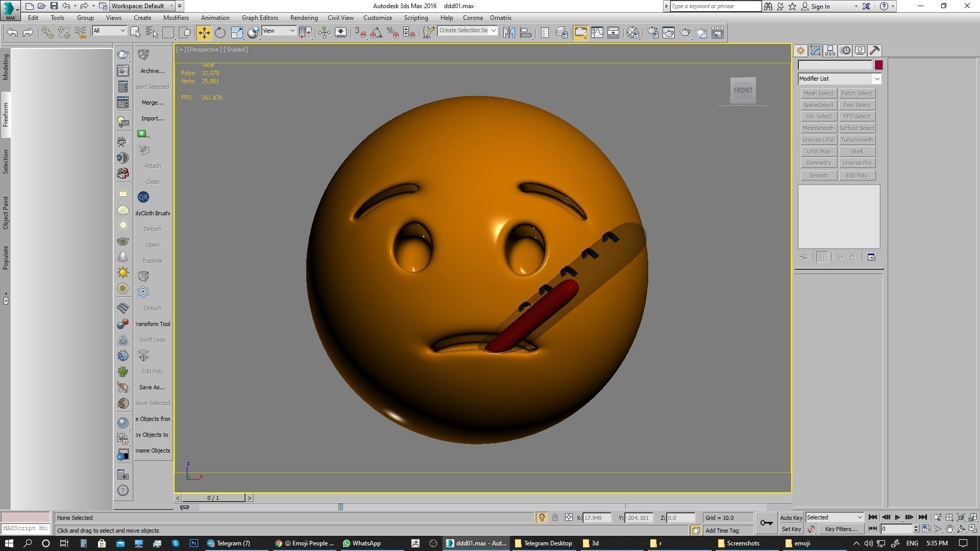
Task: Click the Bind to Space Warp icon
Action: click(81, 33)
